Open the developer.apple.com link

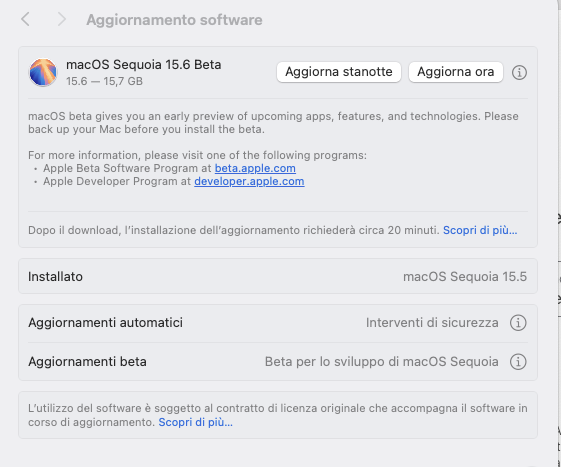point(249,181)
